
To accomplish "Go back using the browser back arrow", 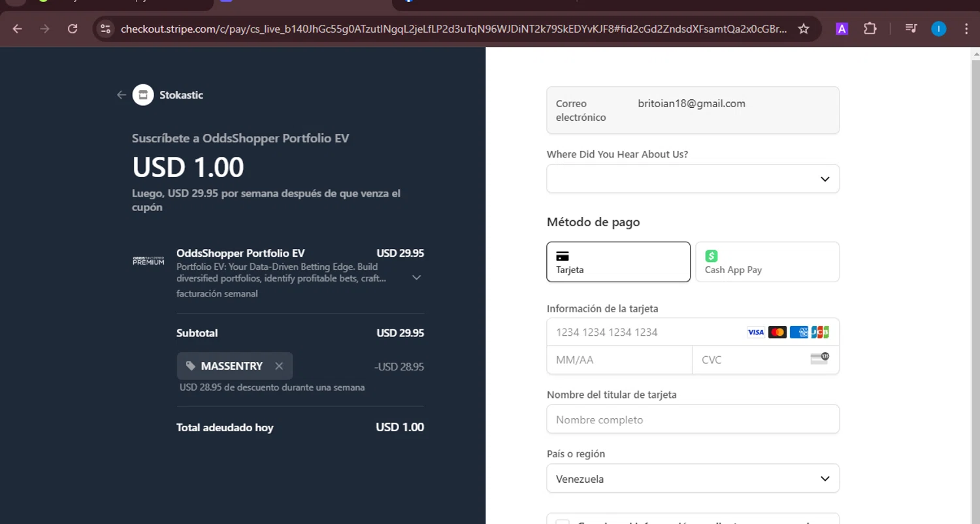I will [x=17, y=29].
